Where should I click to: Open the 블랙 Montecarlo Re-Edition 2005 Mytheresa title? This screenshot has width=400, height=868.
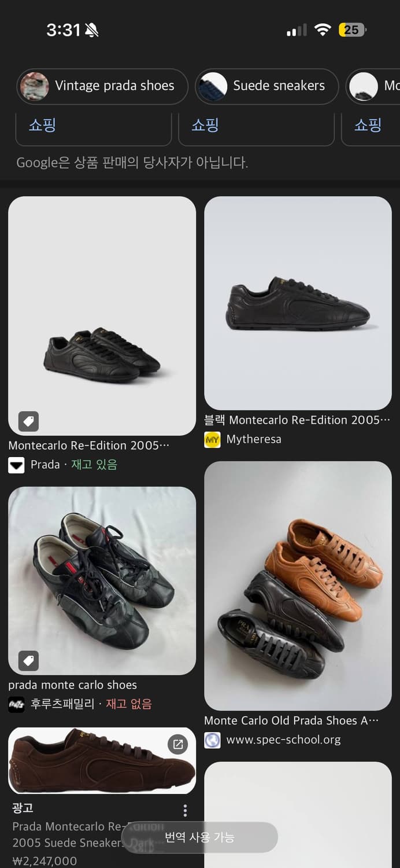click(297, 420)
